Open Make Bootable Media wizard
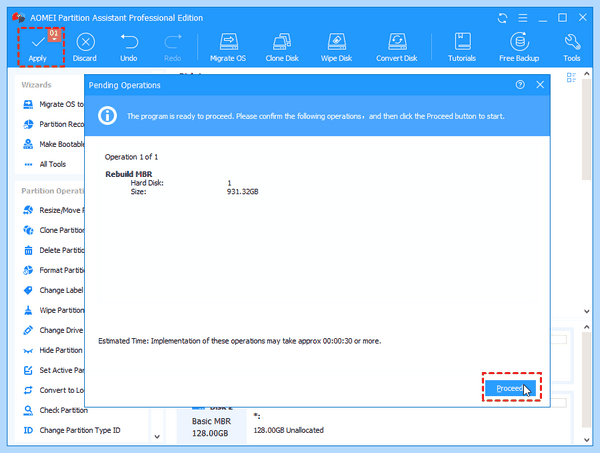 54,144
